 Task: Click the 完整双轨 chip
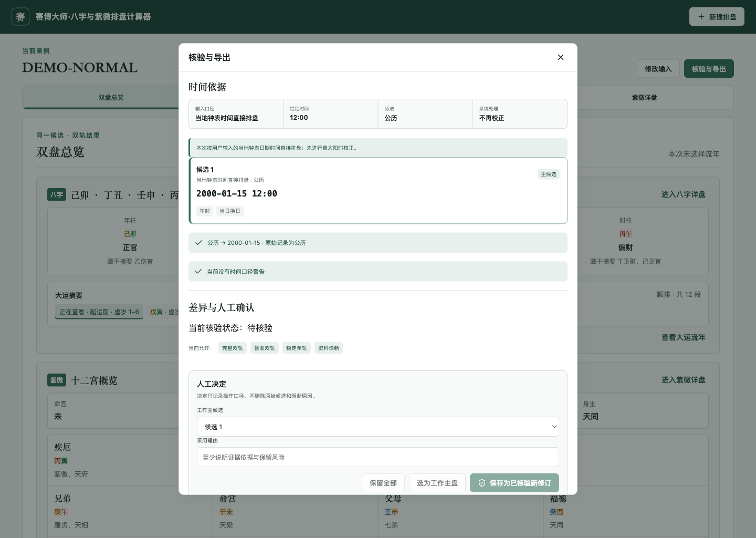tap(233, 348)
